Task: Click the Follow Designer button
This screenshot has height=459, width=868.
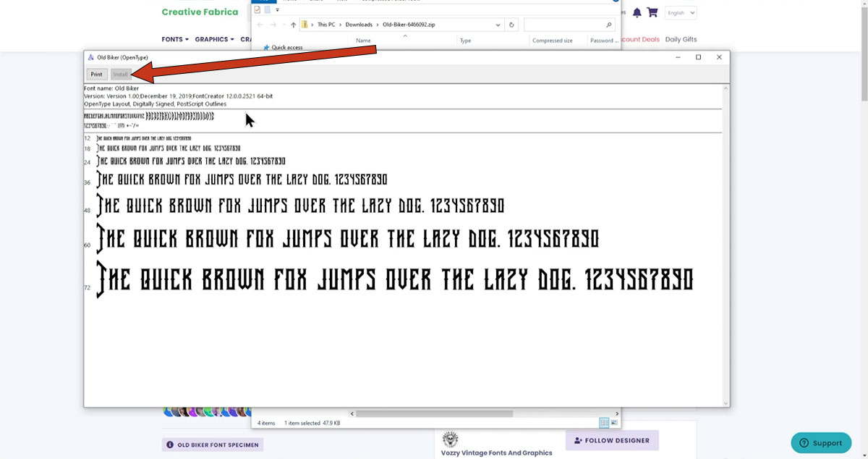Action: [612, 440]
